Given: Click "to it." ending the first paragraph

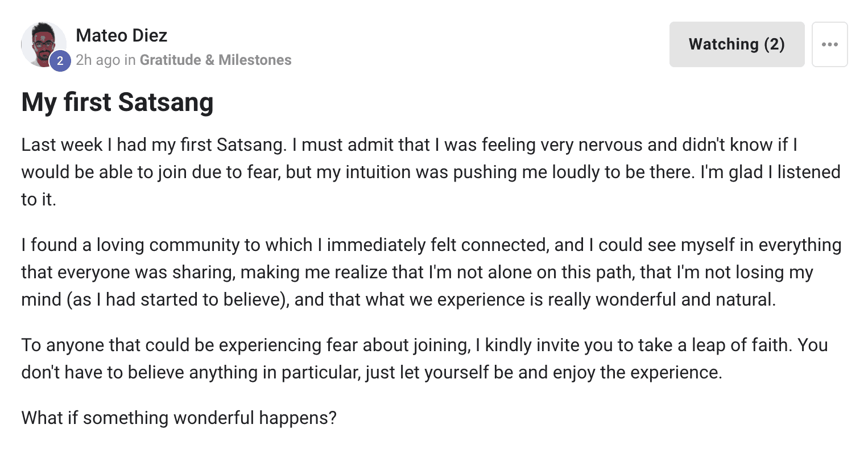Looking at the screenshot, I should click(39, 199).
